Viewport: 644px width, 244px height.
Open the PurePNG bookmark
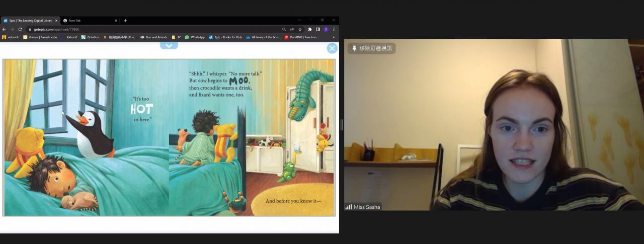click(x=301, y=37)
